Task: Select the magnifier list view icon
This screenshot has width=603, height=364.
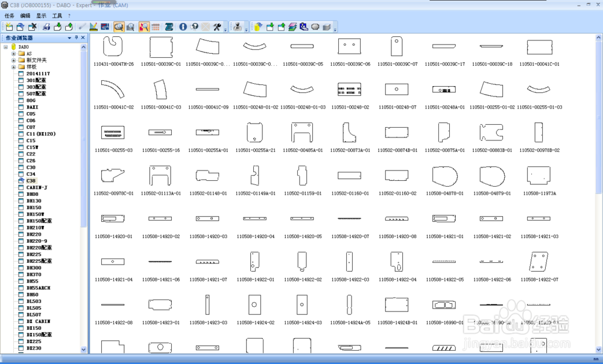Action: click(130, 27)
